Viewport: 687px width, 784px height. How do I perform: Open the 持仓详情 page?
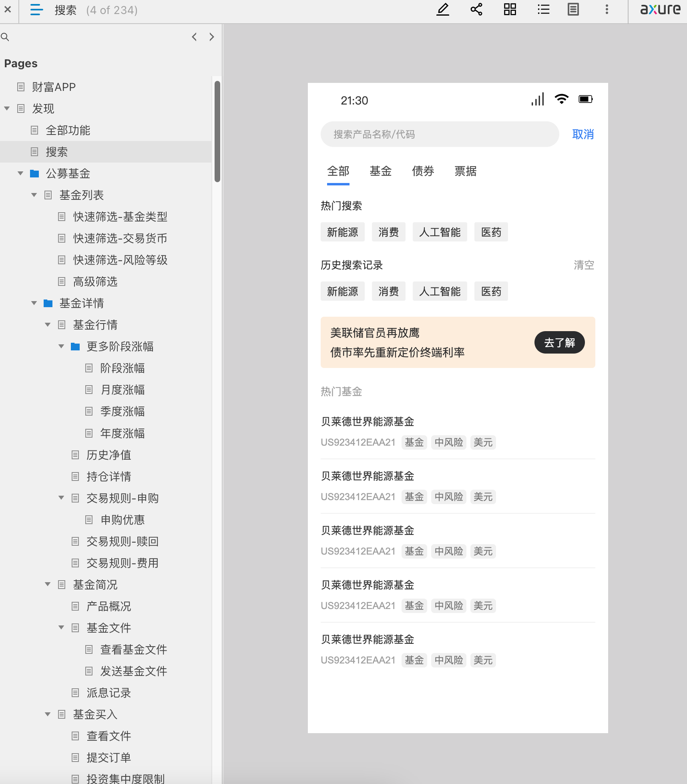109,476
